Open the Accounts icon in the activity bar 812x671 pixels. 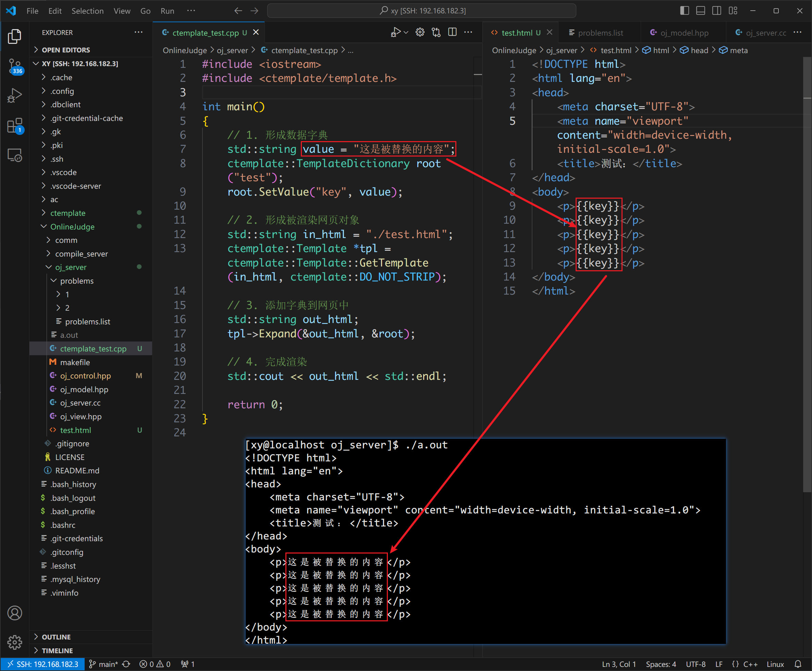tap(15, 613)
